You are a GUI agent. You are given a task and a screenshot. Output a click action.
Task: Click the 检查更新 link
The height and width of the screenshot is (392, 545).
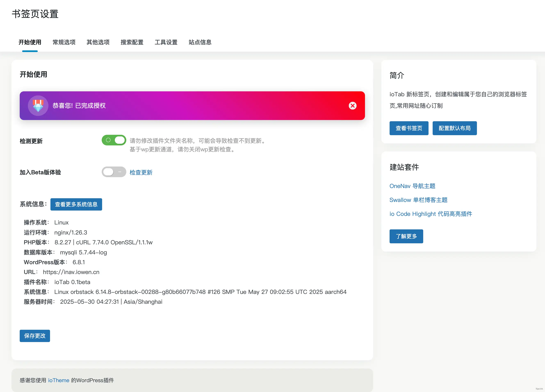[x=141, y=172]
